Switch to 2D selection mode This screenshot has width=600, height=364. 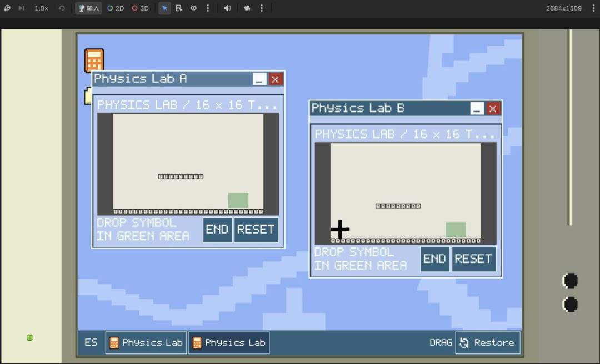pyautogui.click(x=116, y=8)
